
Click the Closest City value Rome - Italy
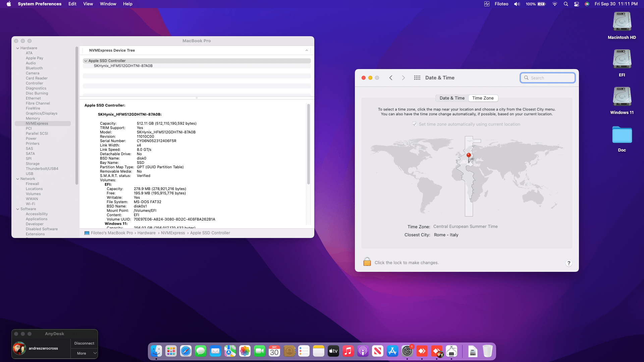point(446,235)
